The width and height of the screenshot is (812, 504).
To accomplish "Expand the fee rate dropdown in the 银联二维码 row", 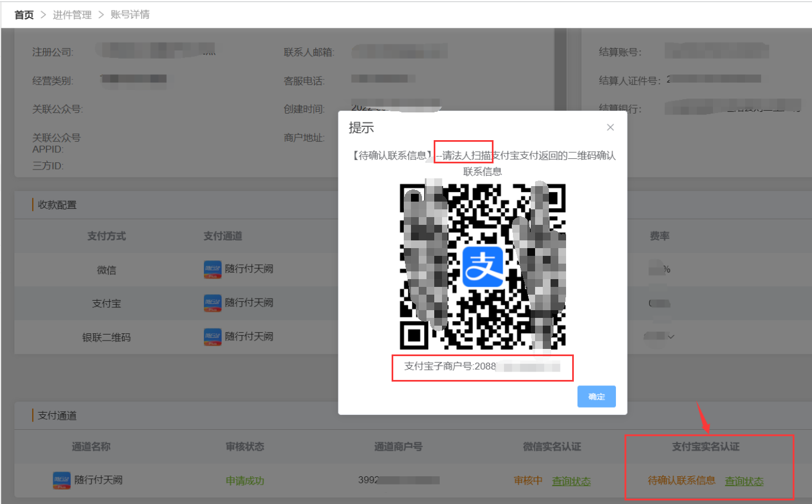I will 671,337.
